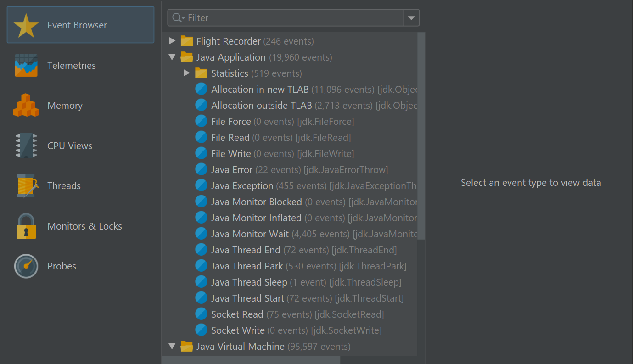Screen dimensions: 633x364
Task: Click the Java Exception event icon
Action: click(x=202, y=185)
